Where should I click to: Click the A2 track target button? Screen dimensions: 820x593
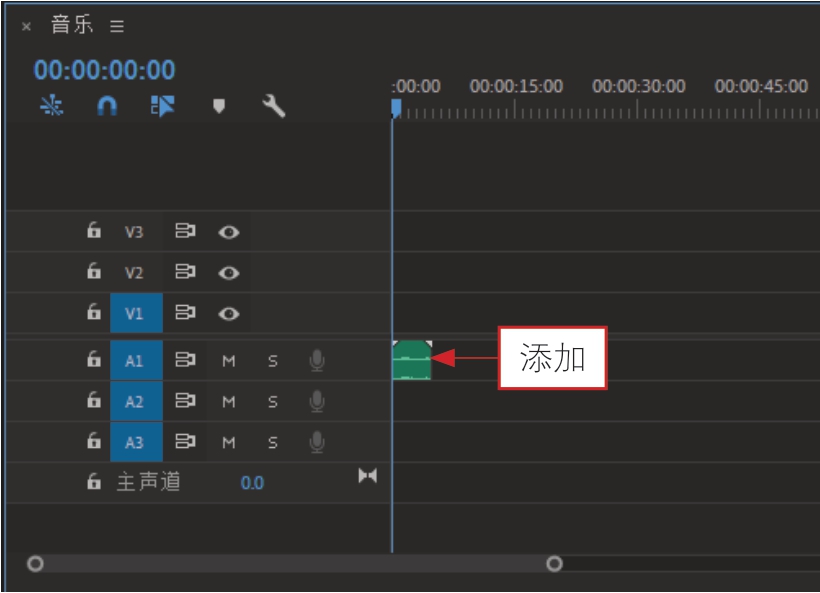pos(136,401)
